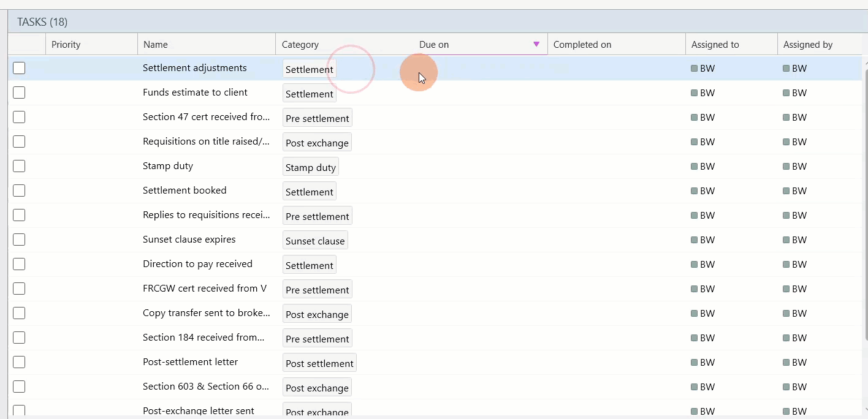Click Assigned by color icon for Stamp duty row

tap(786, 167)
